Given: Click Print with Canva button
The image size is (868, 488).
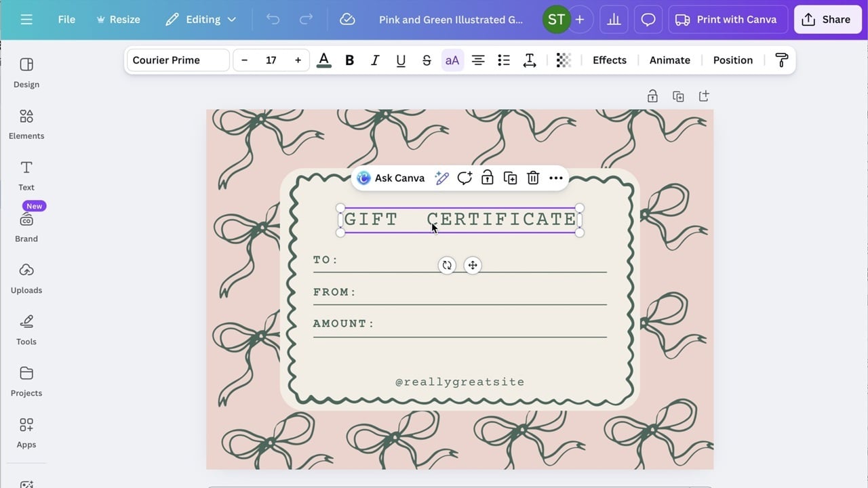Looking at the screenshot, I should pyautogui.click(x=728, y=20).
